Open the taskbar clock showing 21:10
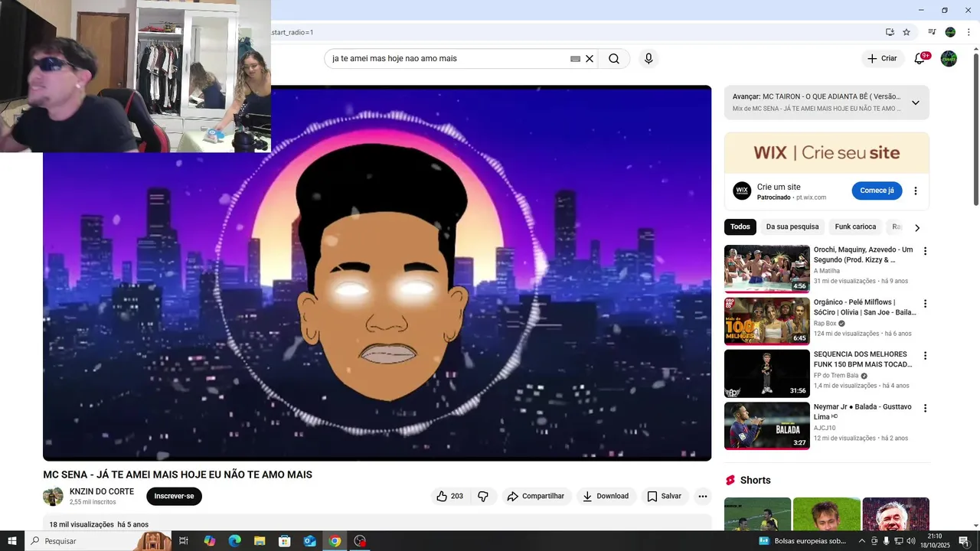 click(935, 541)
